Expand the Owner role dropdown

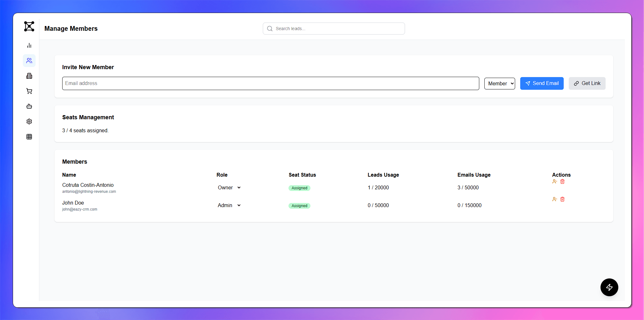229,188
